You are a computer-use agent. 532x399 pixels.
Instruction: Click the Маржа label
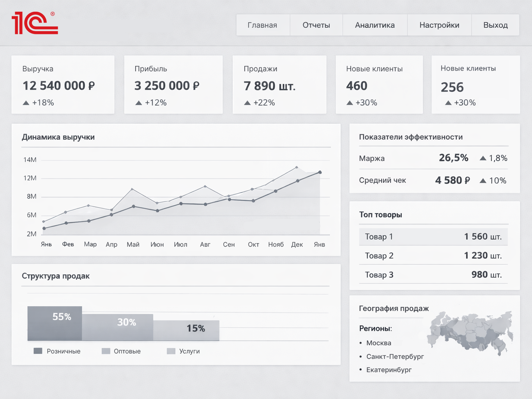click(x=372, y=159)
